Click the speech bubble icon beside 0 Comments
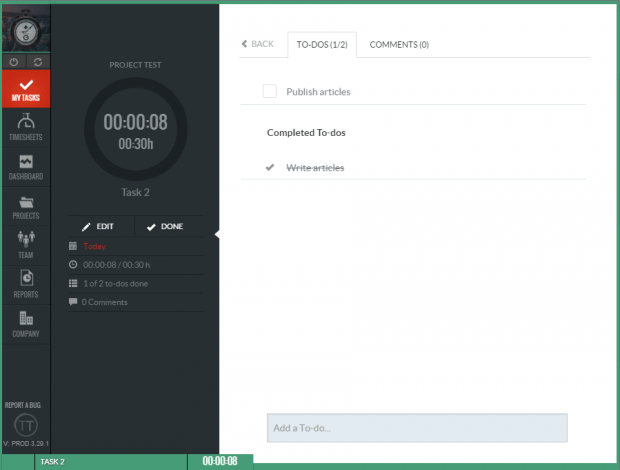This screenshot has width=620, height=470. (73, 302)
